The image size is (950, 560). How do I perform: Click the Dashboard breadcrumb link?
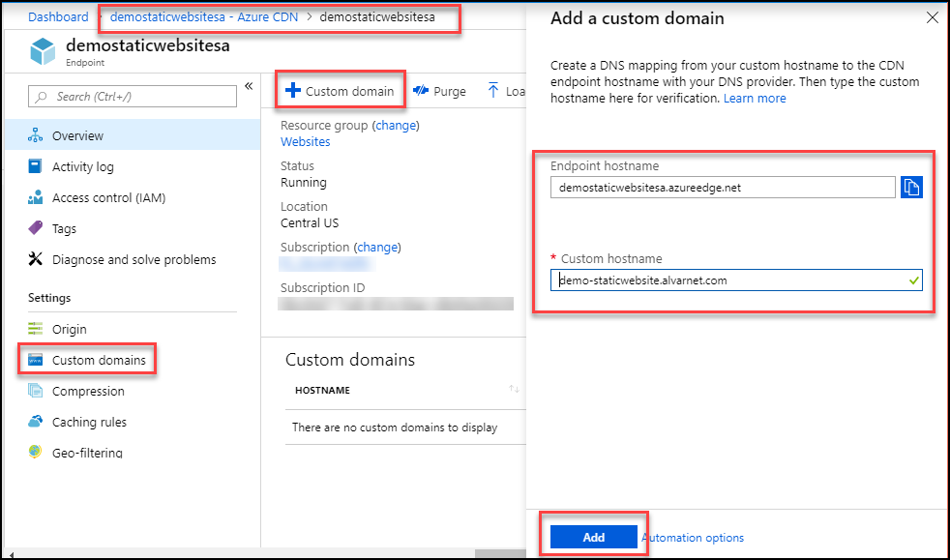click(x=58, y=17)
